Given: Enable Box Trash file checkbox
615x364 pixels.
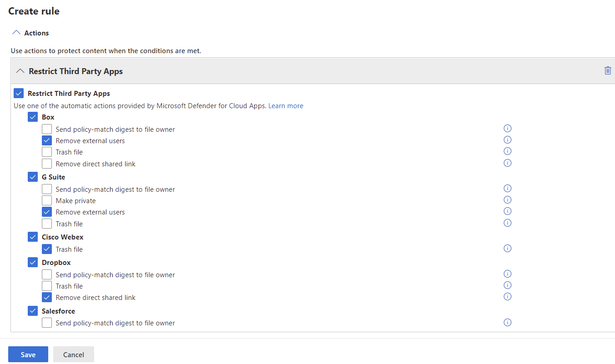Looking at the screenshot, I should tap(47, 152).
